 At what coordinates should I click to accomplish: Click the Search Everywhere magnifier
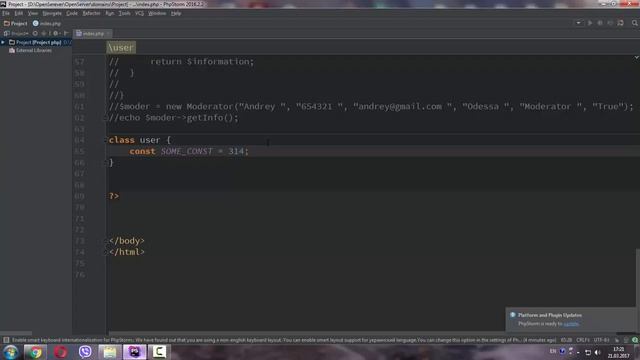click(635, 23)
